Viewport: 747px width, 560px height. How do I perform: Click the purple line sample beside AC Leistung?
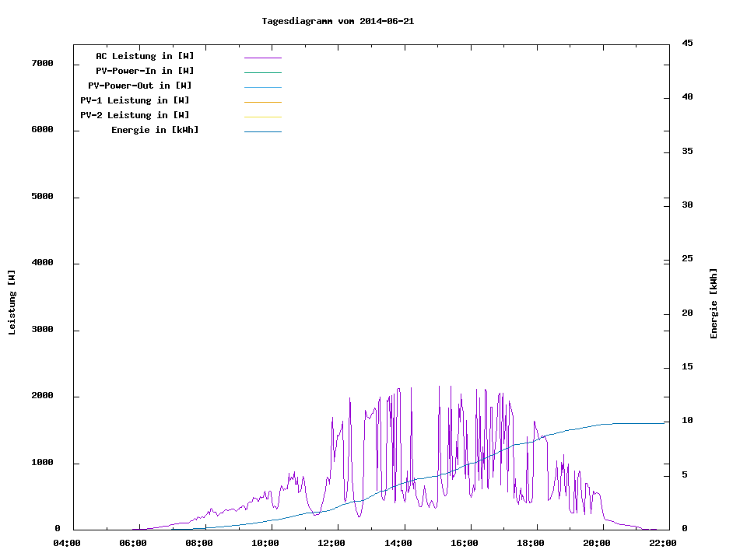click(x=262, y=58)
